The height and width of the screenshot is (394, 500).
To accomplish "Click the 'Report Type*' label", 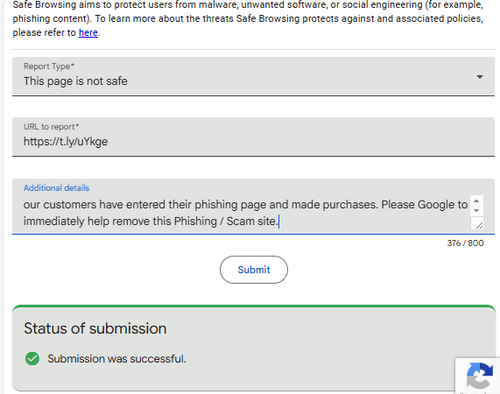I will pos(49,66).
